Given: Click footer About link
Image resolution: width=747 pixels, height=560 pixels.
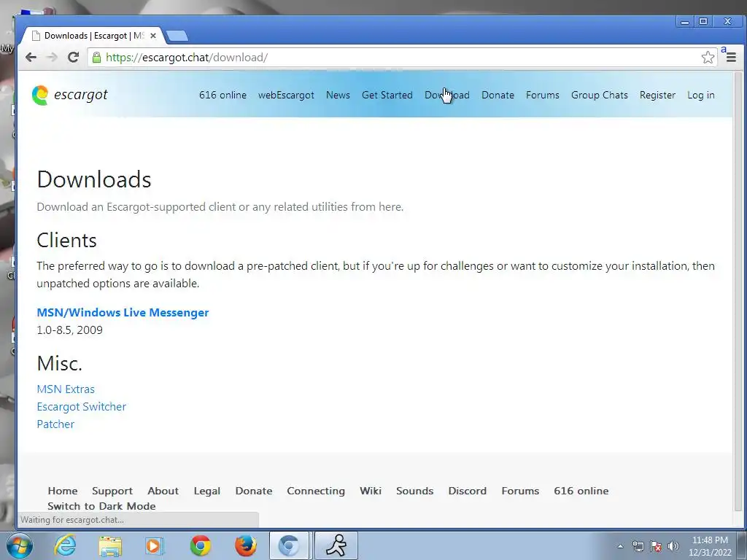Looking at the screenshot, I should coord(163,491).
